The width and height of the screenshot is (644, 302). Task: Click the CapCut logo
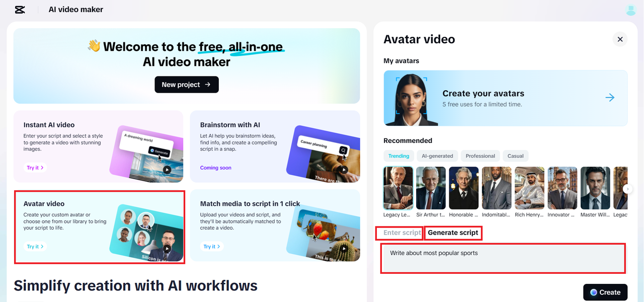(20, 9)
